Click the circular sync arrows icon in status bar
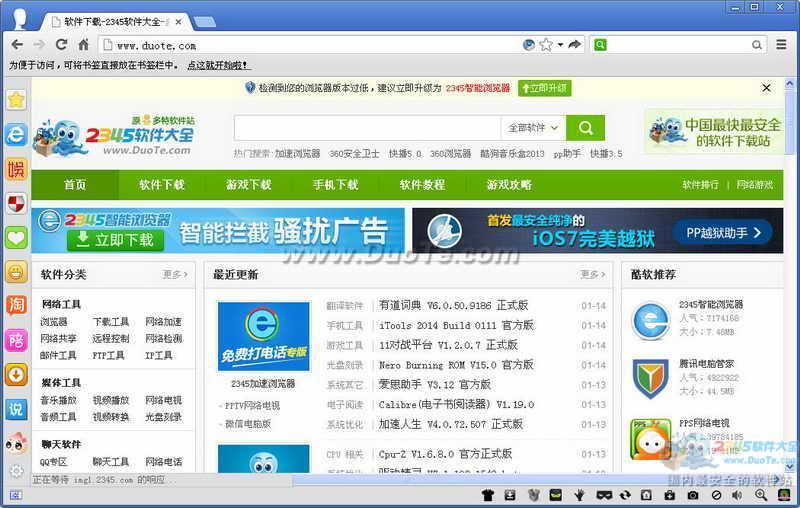Image resolution: width=800 pixels, height=508 pixels. pos(625,495)
